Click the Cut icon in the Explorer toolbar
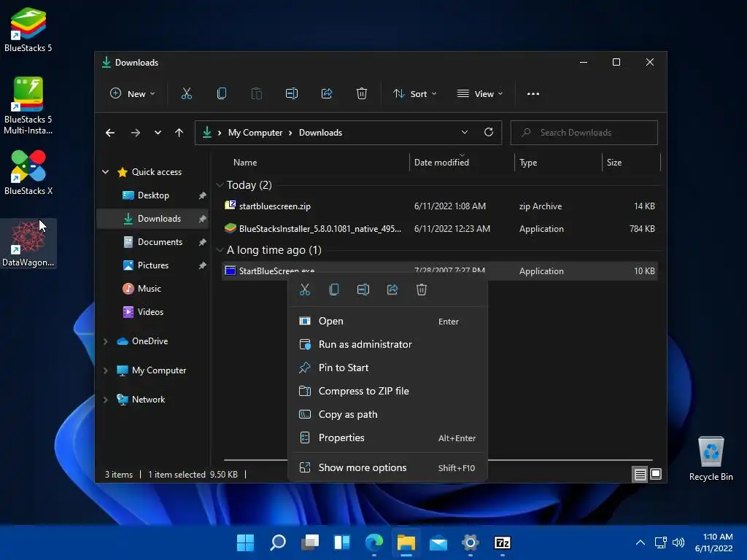Viewport: 747px width, 560px height. 186,94
